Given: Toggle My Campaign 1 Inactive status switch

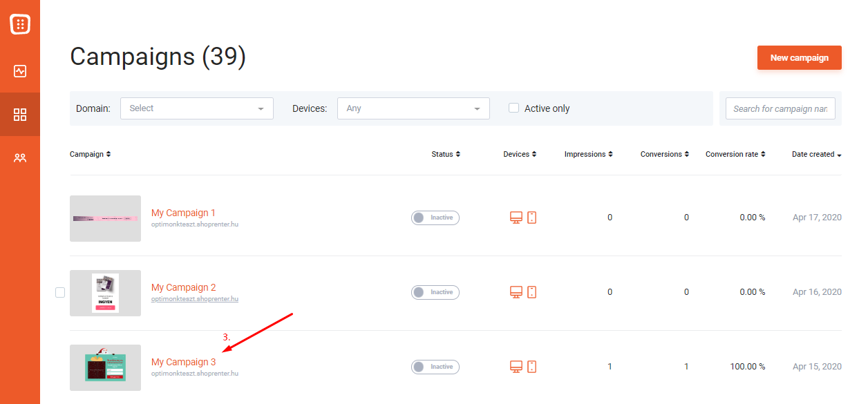Looking at the screenshot, I should [435, 218].
